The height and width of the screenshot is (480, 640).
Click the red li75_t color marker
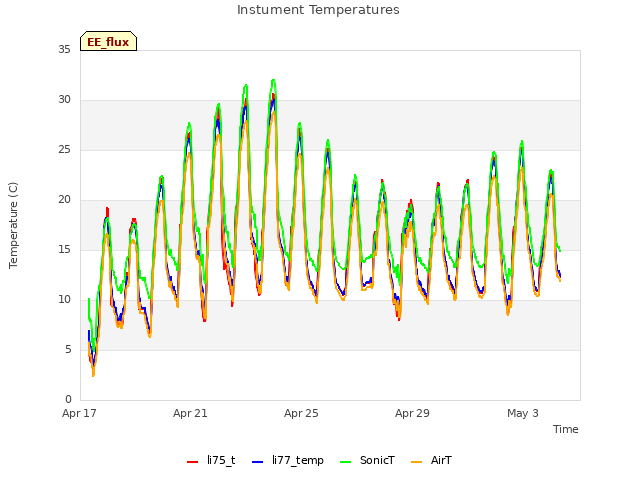pos(192,462)
